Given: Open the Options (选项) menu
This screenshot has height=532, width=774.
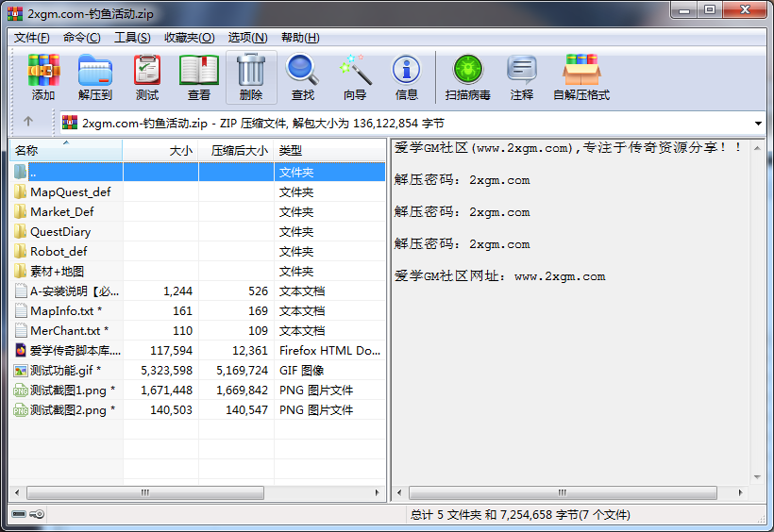Looking at the screenshot, I should point(248,38).
